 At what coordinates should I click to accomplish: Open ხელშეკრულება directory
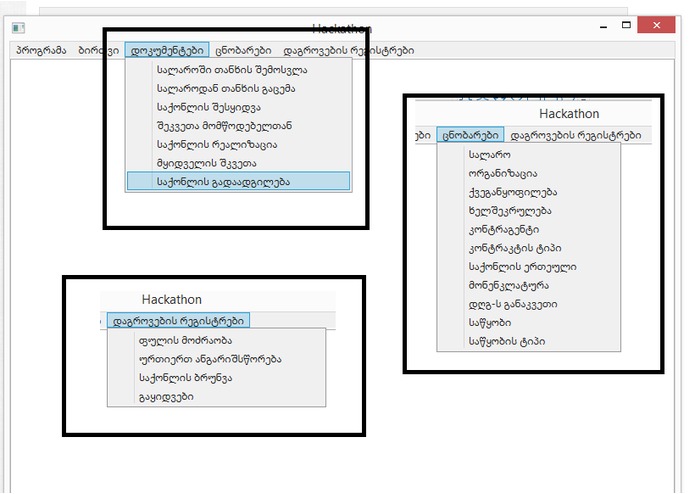(x=529, y=210)
